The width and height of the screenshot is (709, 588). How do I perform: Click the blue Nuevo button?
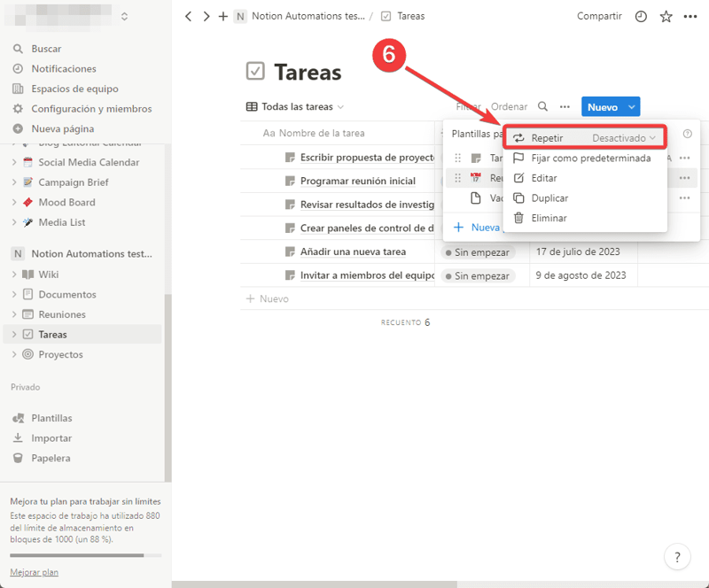pyautogui.click(x=603, y=107)
